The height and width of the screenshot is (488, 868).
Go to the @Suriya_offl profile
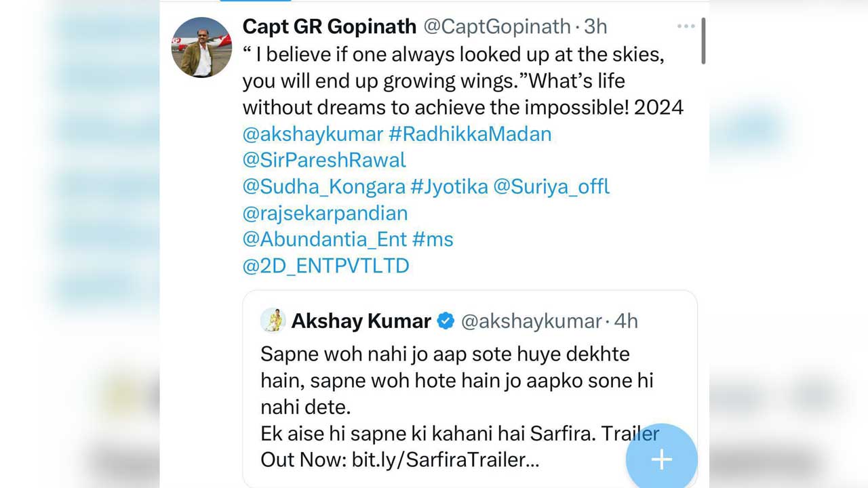pos(551,186)
